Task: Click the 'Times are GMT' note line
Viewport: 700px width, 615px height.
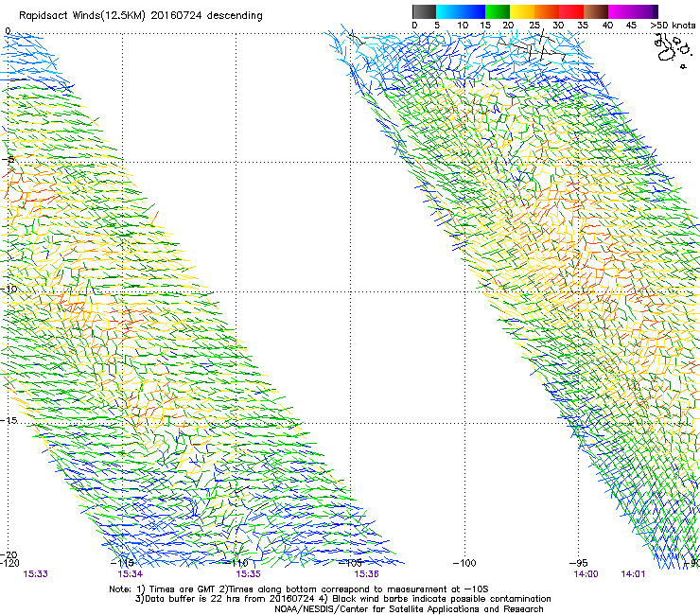Action: [299, 589]
